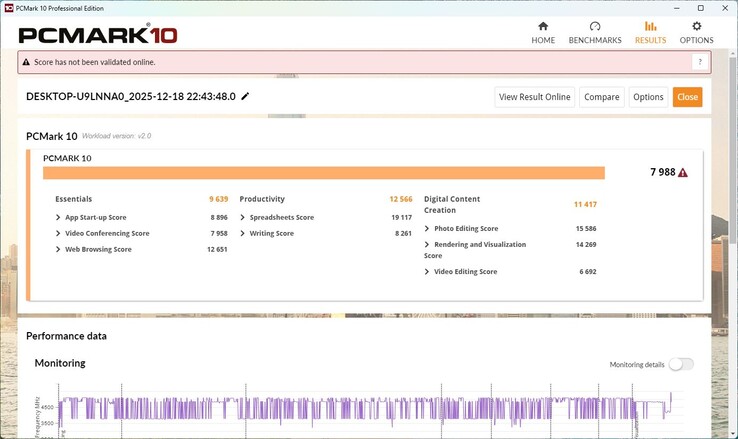The width and height of the screenshot is (738, 439).
Task: Select the Results bar chart icon
Action: click(x=650, y=27)
